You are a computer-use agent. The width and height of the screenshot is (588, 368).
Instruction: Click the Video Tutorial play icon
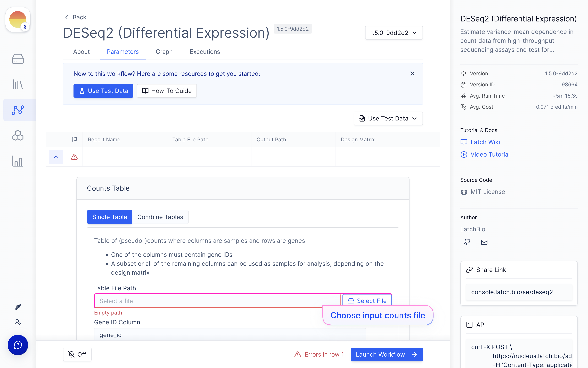[x=464, y=155]
